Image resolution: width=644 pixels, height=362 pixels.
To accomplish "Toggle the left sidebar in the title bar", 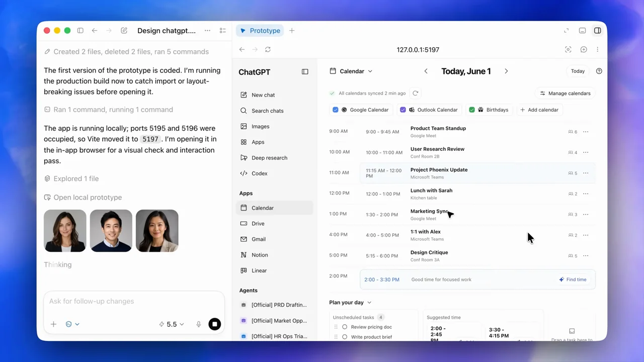I will [x=80, y=31].
